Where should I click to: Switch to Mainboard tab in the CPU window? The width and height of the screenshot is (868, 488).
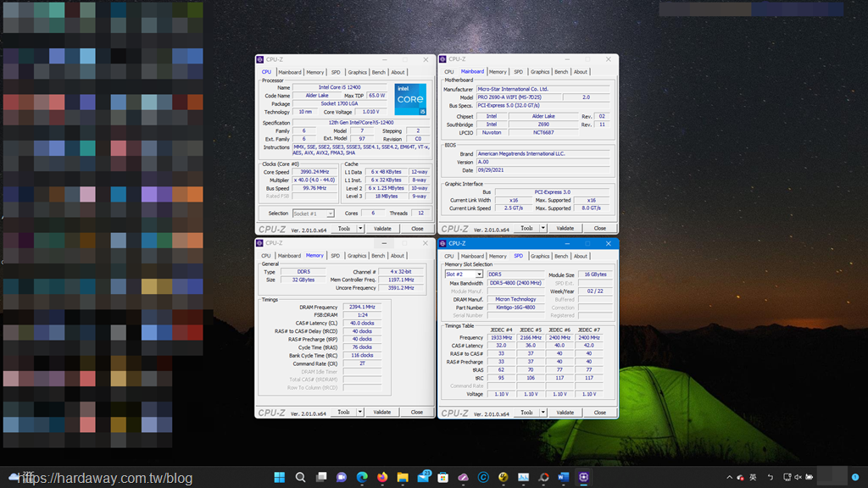(290, 73)
